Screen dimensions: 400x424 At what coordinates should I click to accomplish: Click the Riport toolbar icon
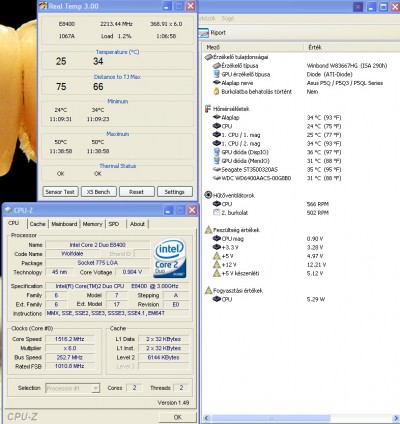[204, 33]
